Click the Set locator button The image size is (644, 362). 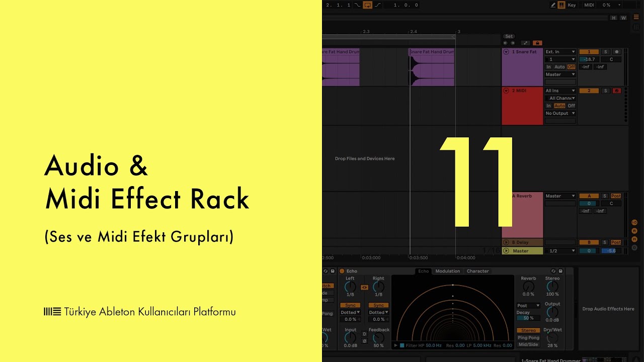coord(509,36)
